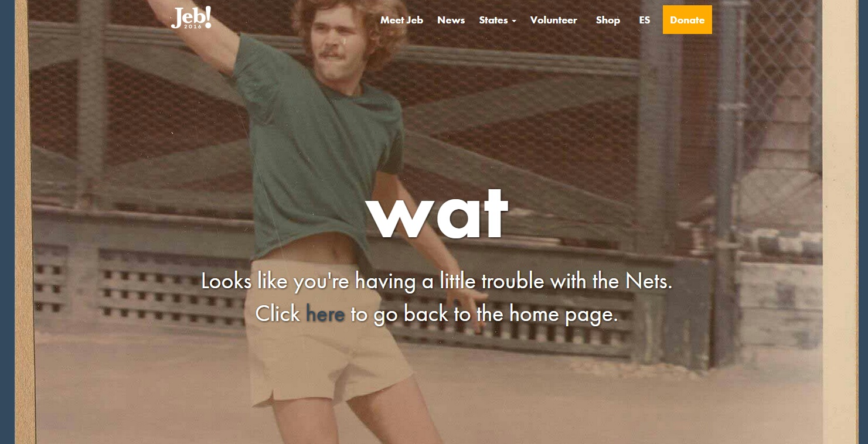868x444 pixels.
Task: Click the dark blue left page border
Action: point(7,222)
